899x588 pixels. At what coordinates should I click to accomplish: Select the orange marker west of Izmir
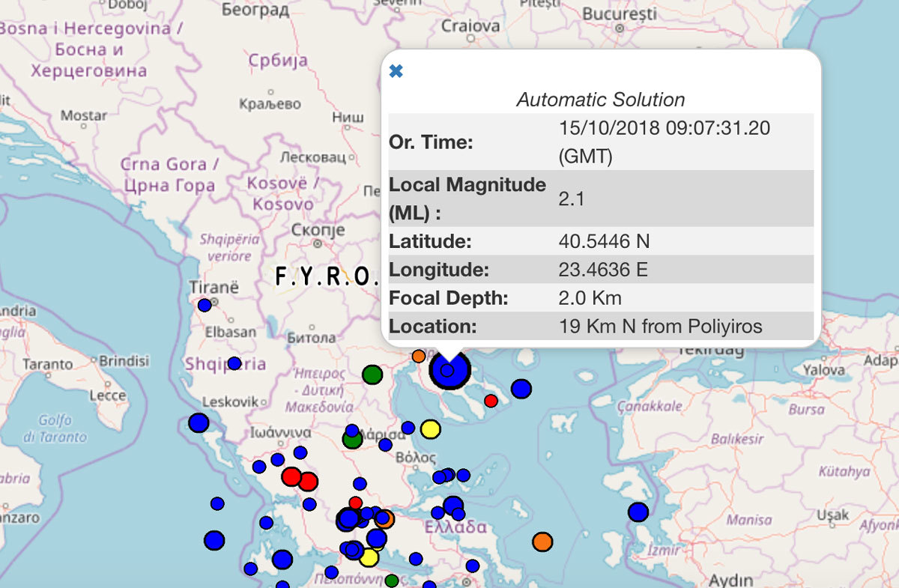tap(542, 542)
